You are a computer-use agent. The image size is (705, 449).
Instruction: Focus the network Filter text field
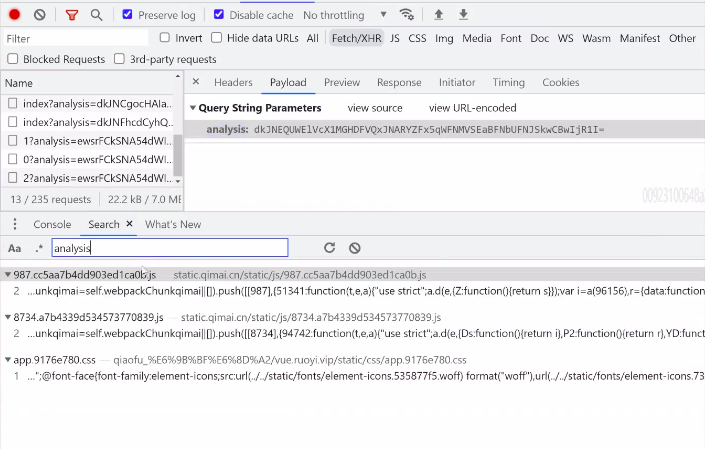[x=76, y=38]
